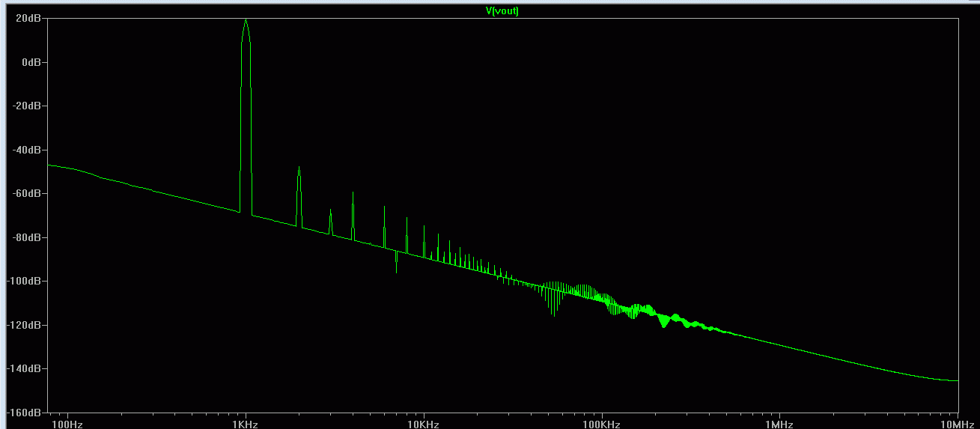Click the 10MHz frequency axis label
Screen dimensions: 980x429
(x=958, y=424)
